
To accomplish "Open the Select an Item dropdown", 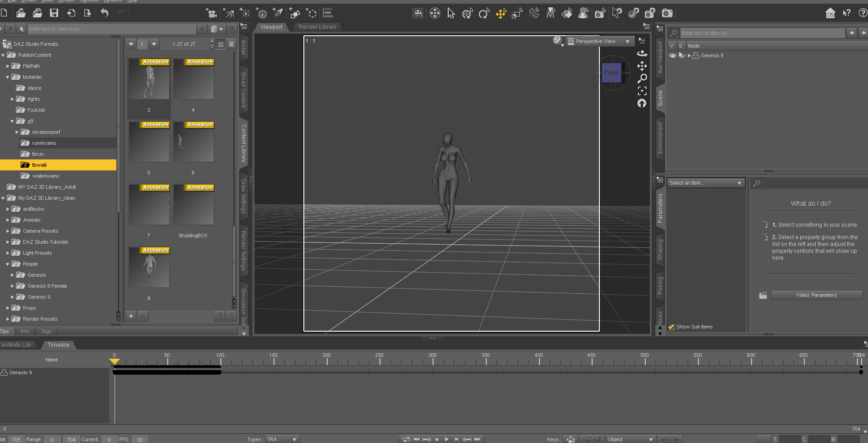I will click(x=705, y=183).
